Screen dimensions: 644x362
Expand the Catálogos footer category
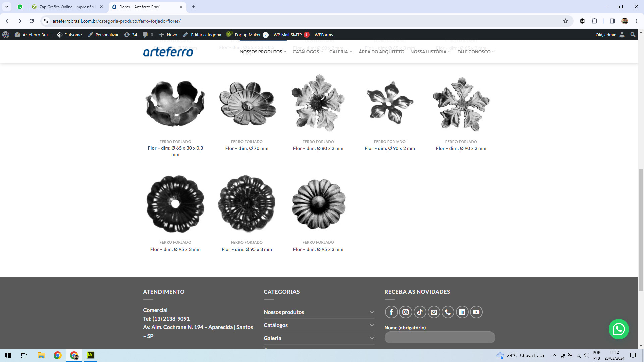click(x=372, y=325)
